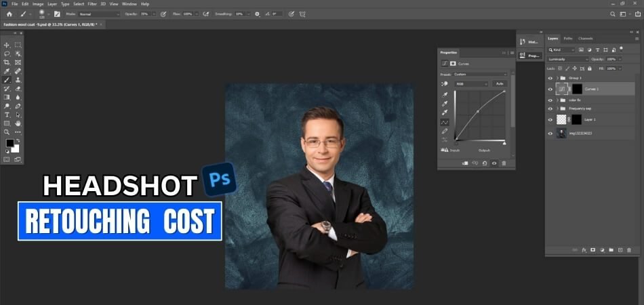Open the Window menu

click(x=129, y=3)
